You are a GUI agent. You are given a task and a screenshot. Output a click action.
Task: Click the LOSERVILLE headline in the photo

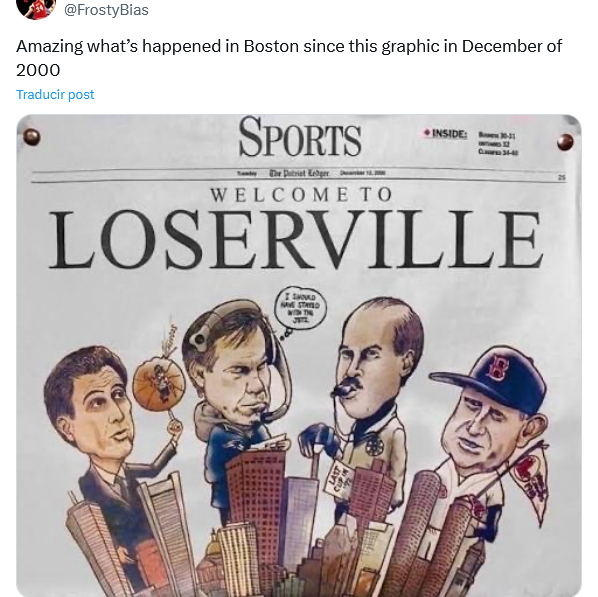coord(295,239)
